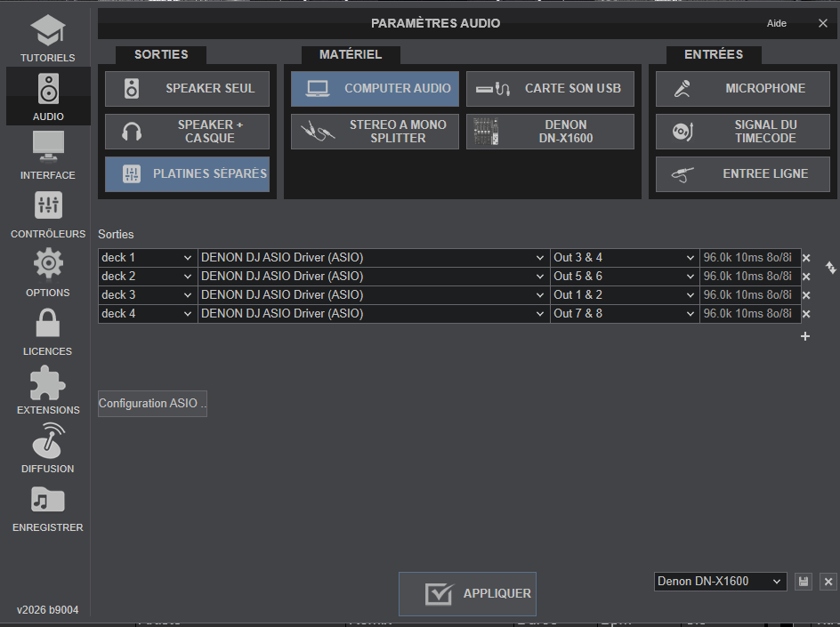Save the audio configuration with floppy icon
The width and height of the screenshot is (840, 627).
tap(804, 582)
